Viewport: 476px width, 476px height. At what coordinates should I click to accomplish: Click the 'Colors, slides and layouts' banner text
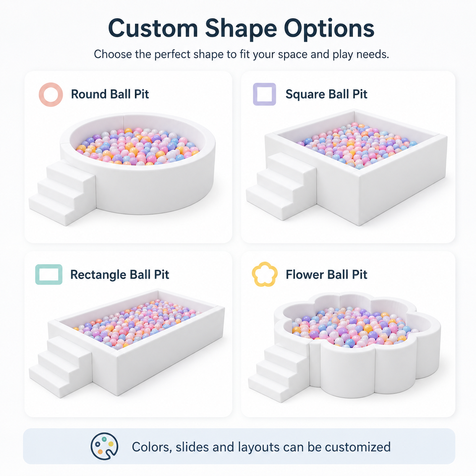click(x=261, y=447)
